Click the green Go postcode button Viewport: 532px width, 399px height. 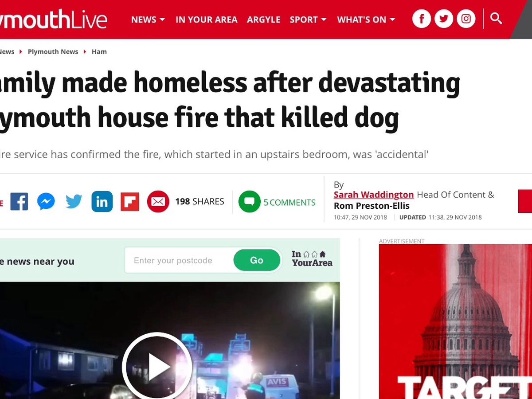pos(257,260)
